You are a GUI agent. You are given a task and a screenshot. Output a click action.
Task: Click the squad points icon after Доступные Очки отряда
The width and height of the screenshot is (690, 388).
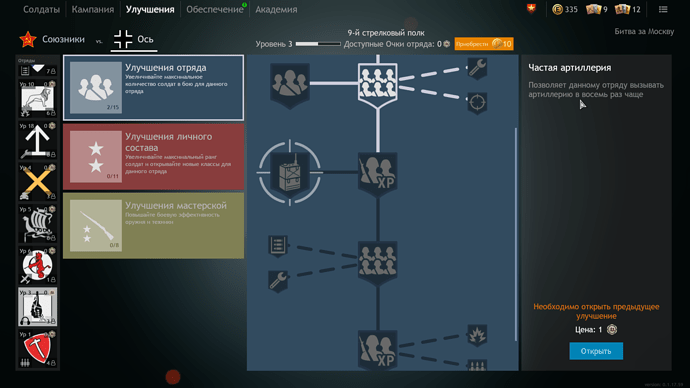(x=446, y=44)
